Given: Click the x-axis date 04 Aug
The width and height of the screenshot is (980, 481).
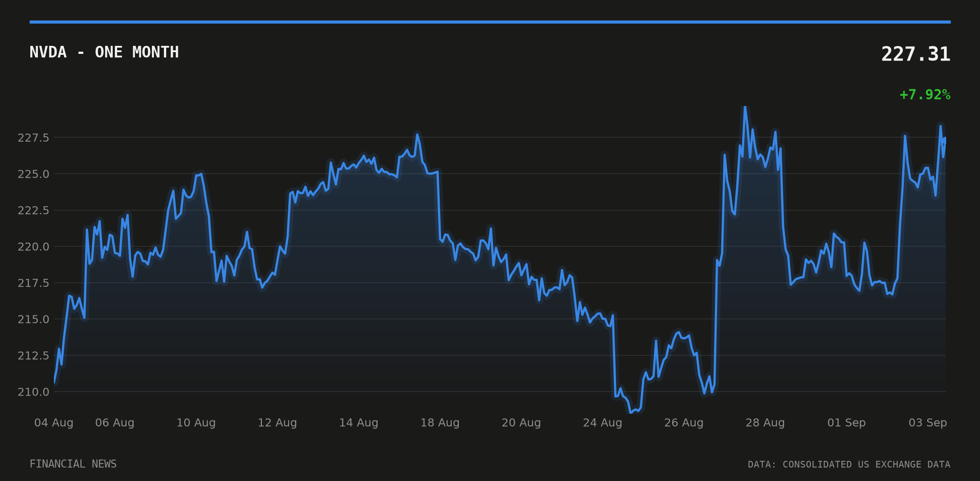Looking at the screenshot, I should coord(54,423).
